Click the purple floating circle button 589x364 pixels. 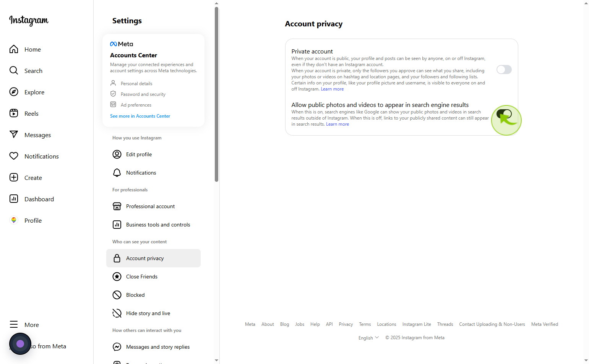tap(20, 344)
